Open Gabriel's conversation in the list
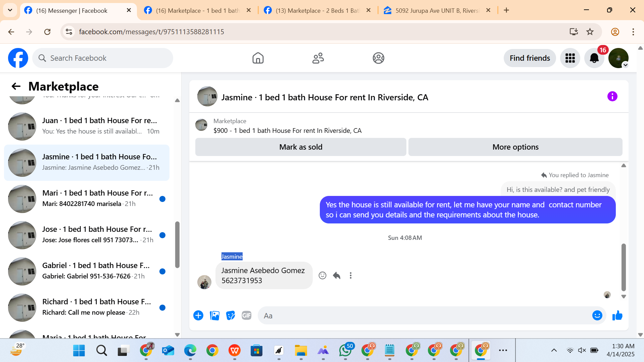 (x=87, y=271)
